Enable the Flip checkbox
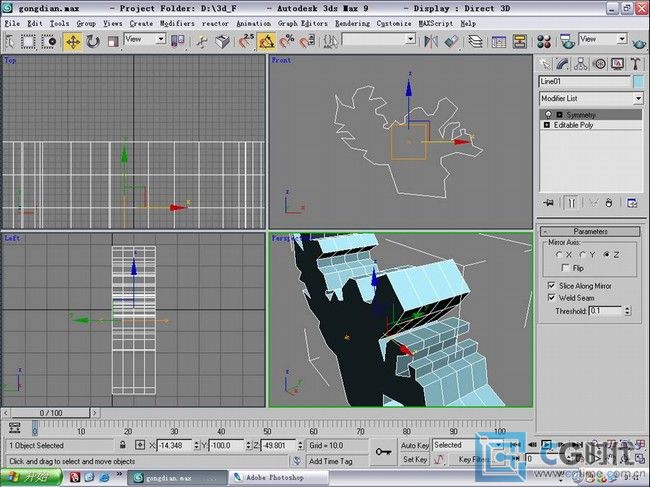The height and width of the screenshot is (487, 650). click(x=565, y=268)
